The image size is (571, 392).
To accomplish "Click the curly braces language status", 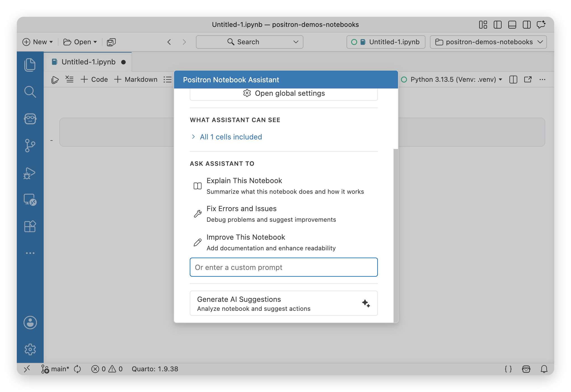I will tap(508, 369).
